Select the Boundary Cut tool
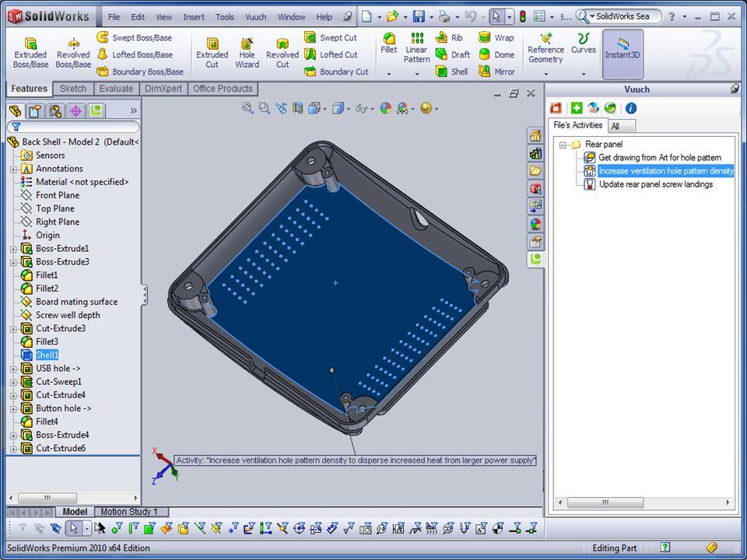This screenshot has height=560, width=747. pos(336,72)
